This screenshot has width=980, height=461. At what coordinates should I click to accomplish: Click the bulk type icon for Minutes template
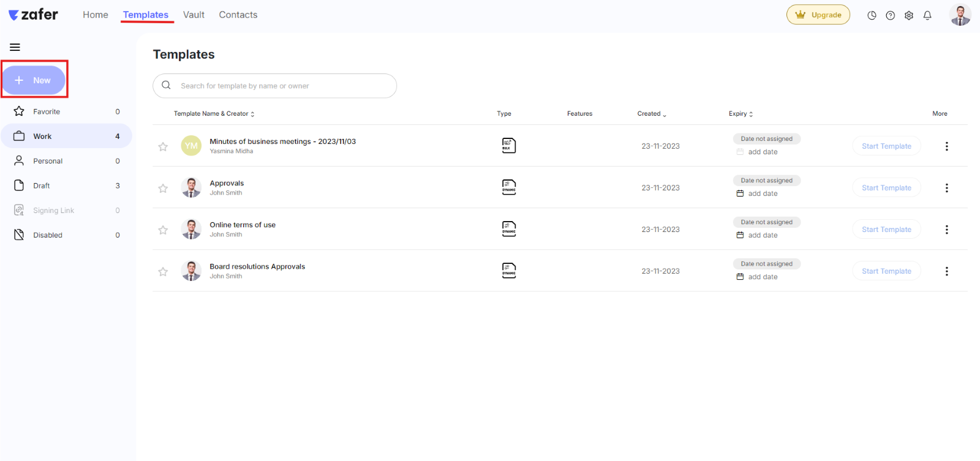[509, 146]
